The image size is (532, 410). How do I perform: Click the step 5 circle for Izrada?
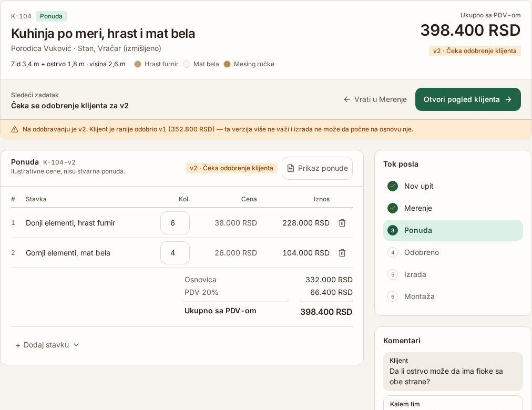(x=393, y=274)
